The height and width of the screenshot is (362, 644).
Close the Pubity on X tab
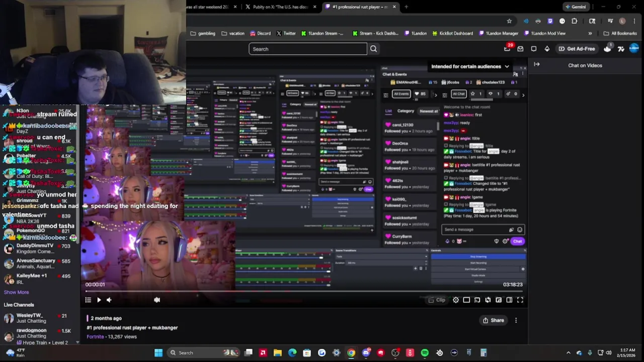(x=315, y=7)
